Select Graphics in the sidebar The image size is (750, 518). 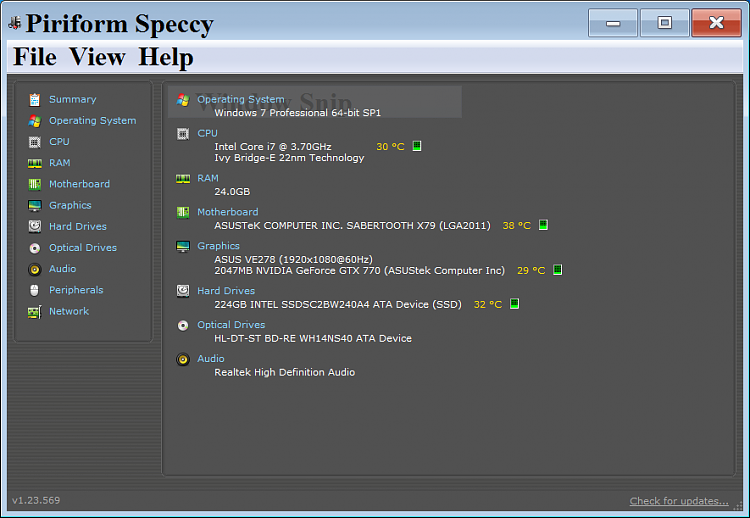[70, 206]
